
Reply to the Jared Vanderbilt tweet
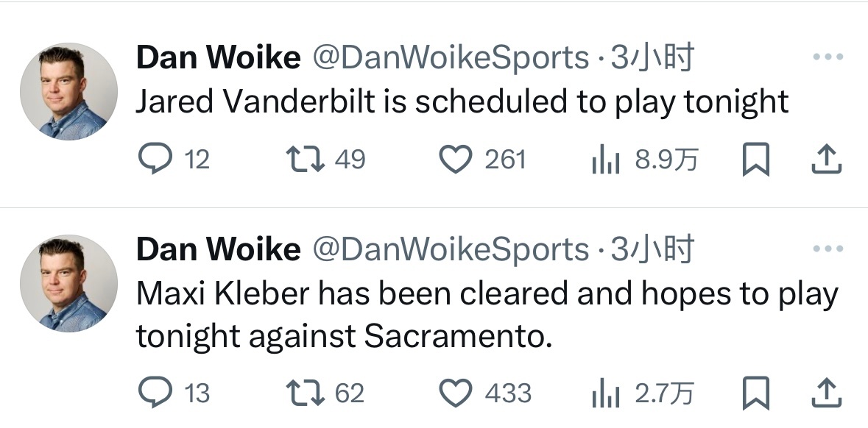pyautogui.click(x=155, y=160)
